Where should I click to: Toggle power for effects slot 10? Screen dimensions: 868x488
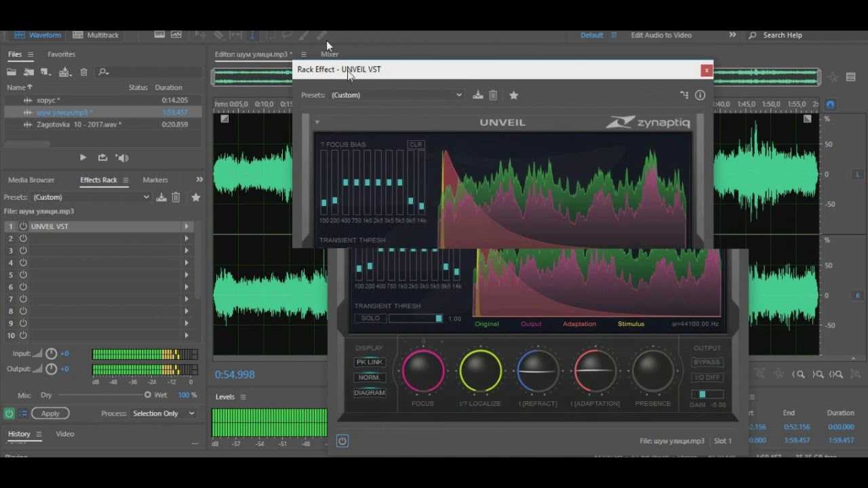[x=23, y=335]
